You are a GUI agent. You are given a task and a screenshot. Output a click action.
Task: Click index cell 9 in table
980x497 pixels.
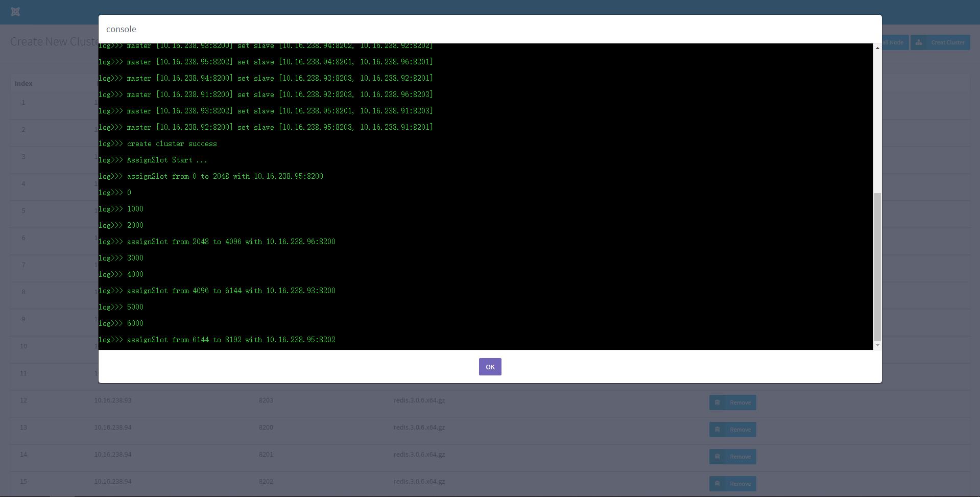23,319
